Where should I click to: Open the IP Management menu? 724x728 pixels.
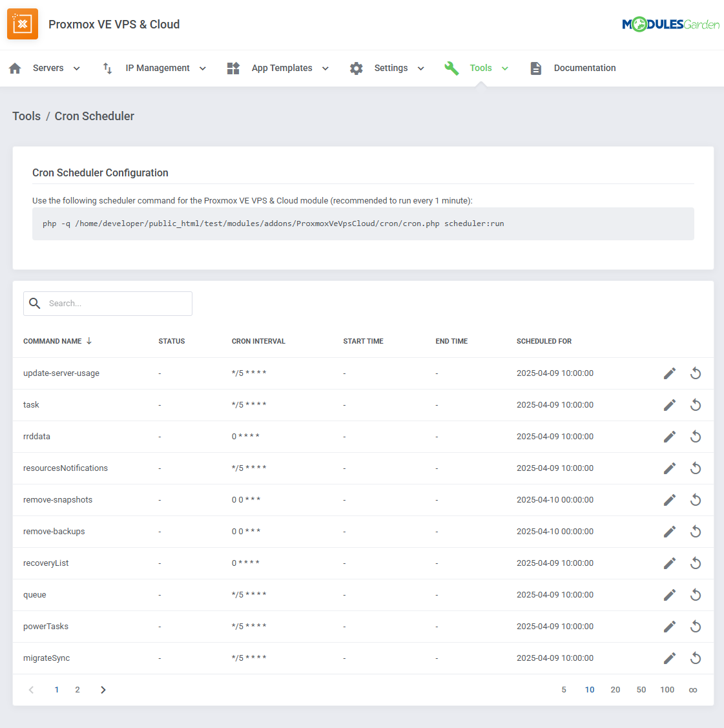tap(158, 68)
